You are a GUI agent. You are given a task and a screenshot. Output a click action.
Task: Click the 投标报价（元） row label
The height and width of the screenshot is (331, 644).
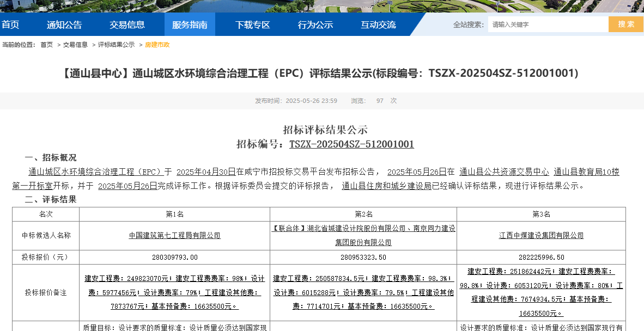(46, 258)
